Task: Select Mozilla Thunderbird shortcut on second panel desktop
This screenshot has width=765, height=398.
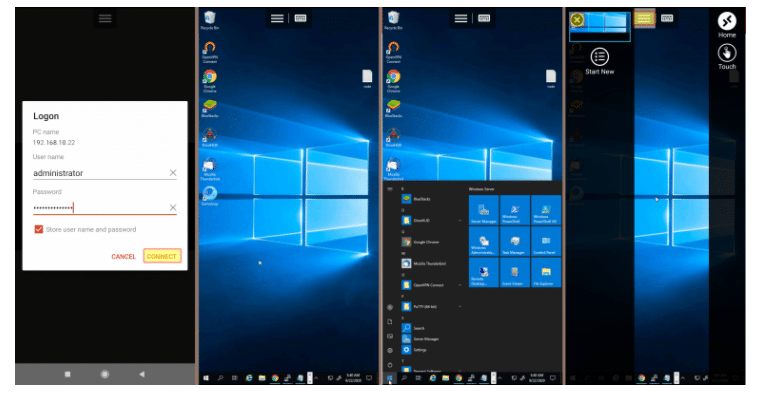Action: [210, 169]
